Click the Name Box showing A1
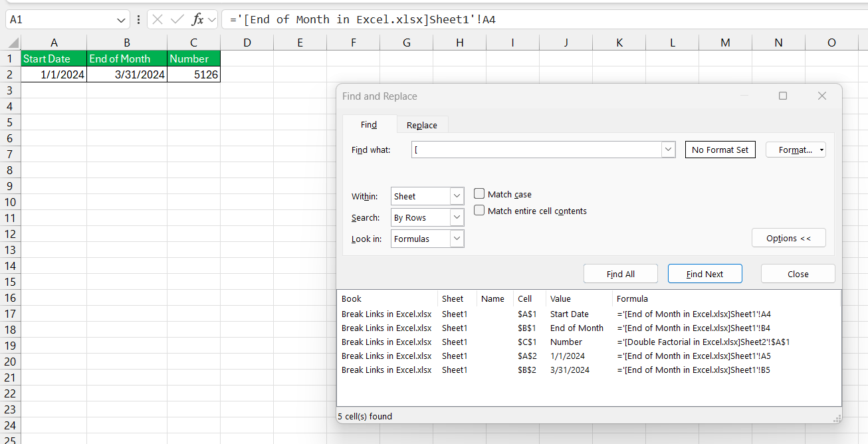The image size is (868, 444). (60, 20)
